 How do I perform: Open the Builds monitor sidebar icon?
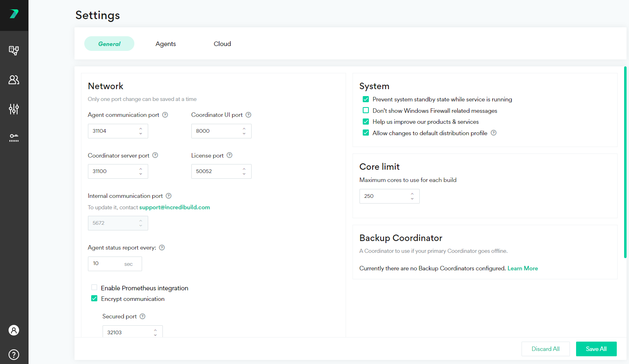14,50
